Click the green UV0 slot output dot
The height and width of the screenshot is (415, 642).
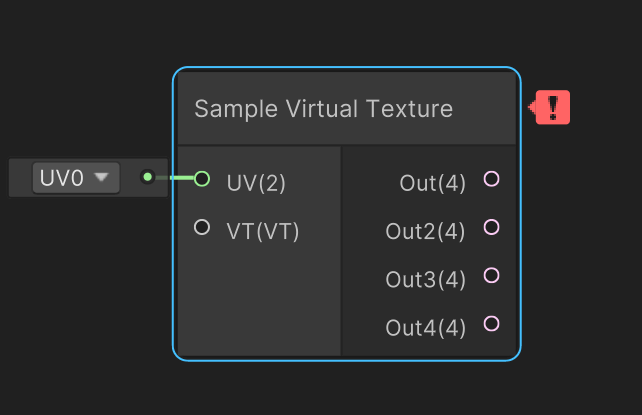(148, 177)
